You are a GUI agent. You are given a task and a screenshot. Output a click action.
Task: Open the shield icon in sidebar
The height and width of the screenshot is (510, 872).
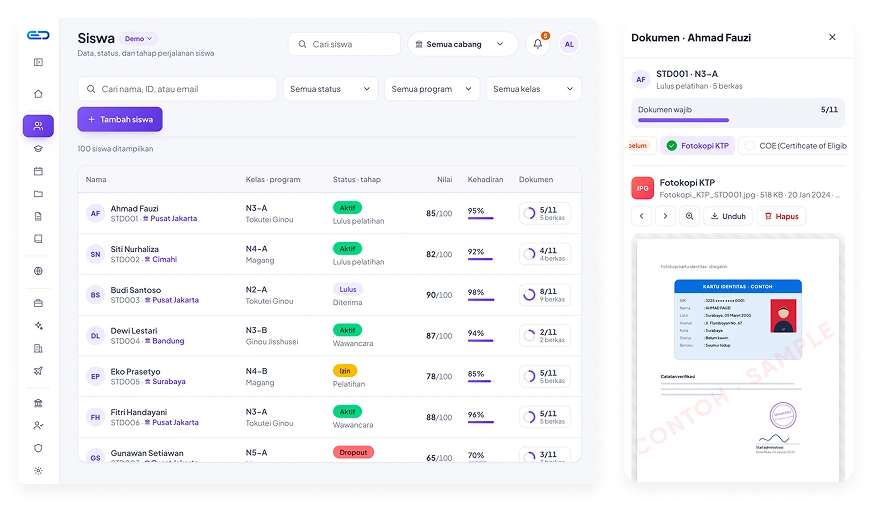pyautogui.click(x=38, y=448)
